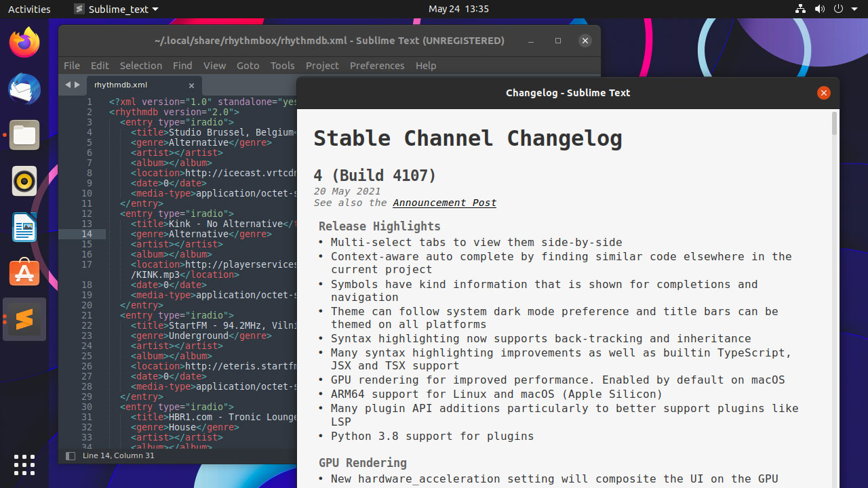Show Applications grid in the dock
The image size is (868, 488).
(x=24, y=465)
